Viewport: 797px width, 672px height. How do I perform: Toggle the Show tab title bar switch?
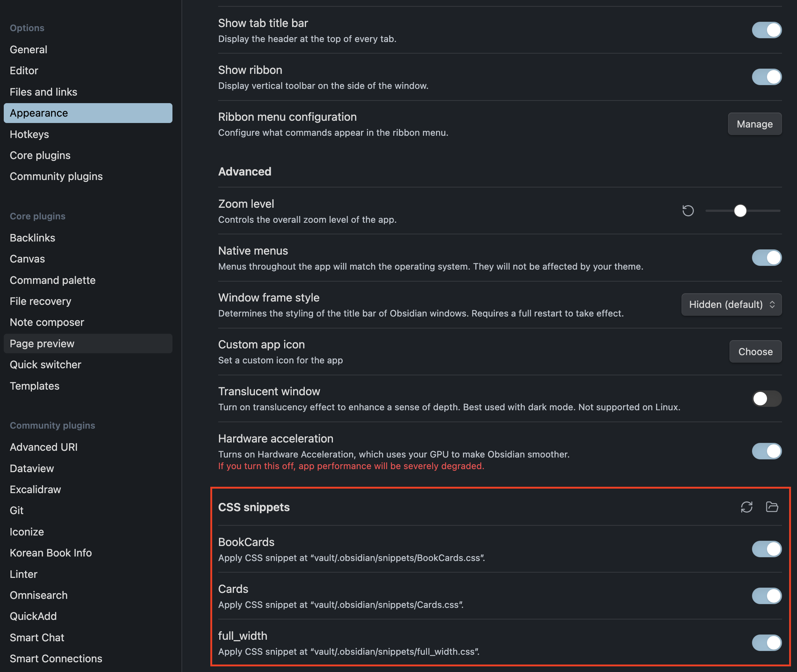pyautogui.click(x=766, y=30)
